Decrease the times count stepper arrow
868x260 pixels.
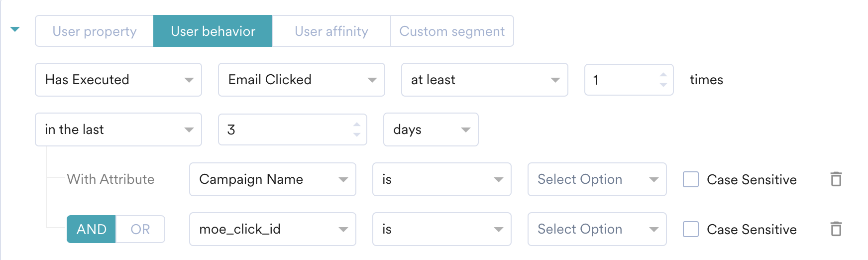point(663,85)
